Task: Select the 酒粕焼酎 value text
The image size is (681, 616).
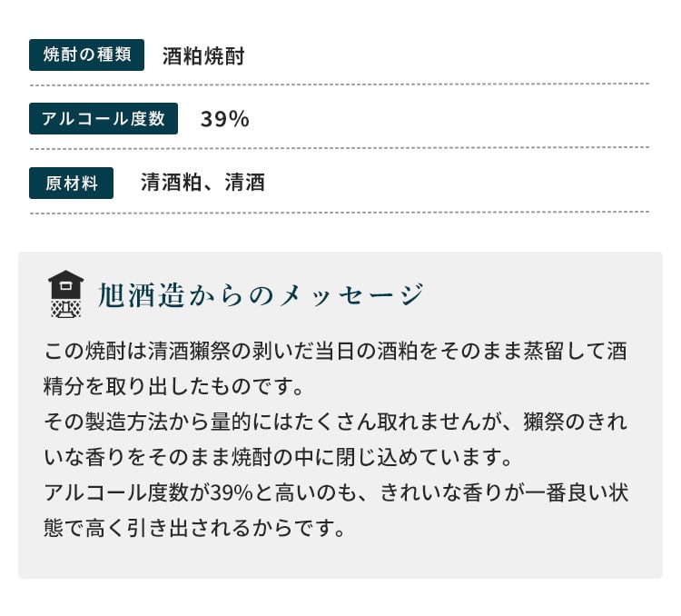Action: tap(203, 56)
